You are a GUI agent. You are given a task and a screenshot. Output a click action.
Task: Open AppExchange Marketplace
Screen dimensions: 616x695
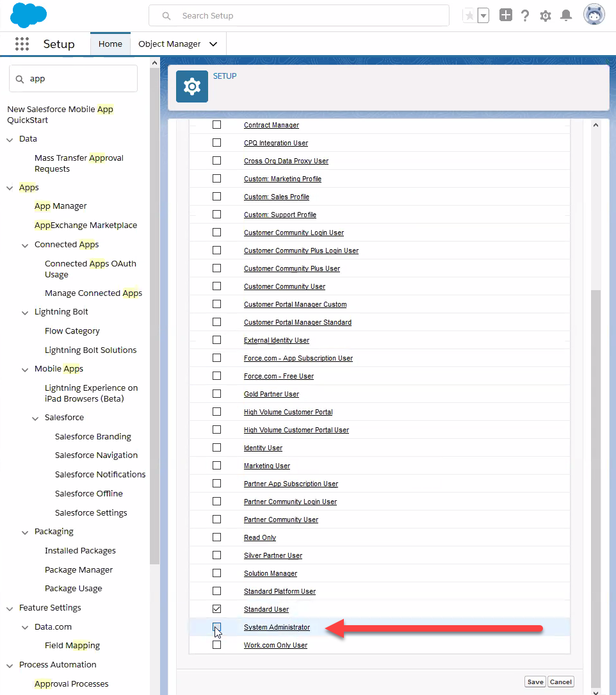86,225
